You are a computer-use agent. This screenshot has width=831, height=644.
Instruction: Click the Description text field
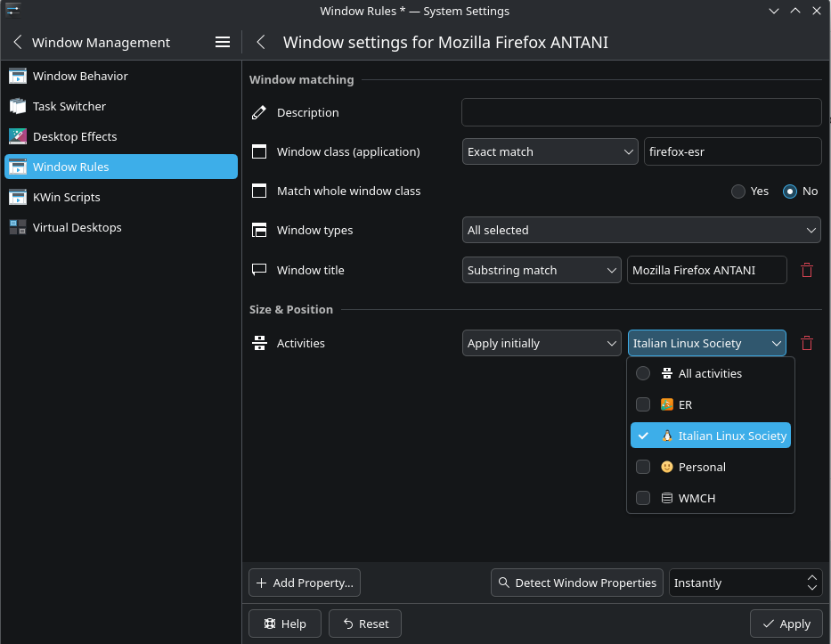point(640,112)
